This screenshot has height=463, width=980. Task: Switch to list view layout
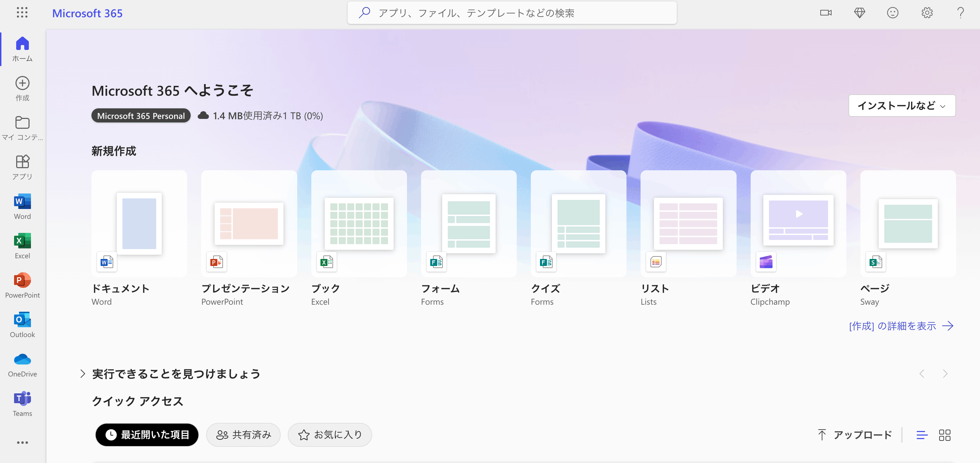(x=922, y=435)
